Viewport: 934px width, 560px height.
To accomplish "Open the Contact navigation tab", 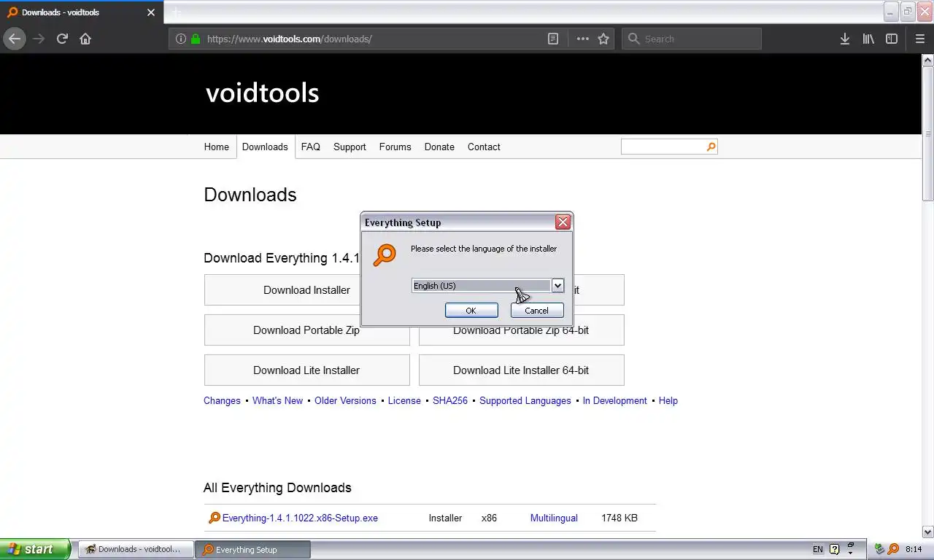I will 484,147.
